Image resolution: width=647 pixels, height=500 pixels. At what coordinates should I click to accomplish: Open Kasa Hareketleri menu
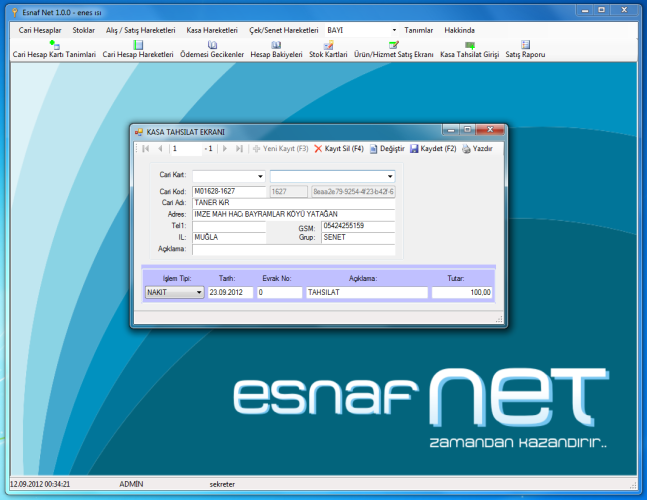pyautogui.click(x=212, y=30)
